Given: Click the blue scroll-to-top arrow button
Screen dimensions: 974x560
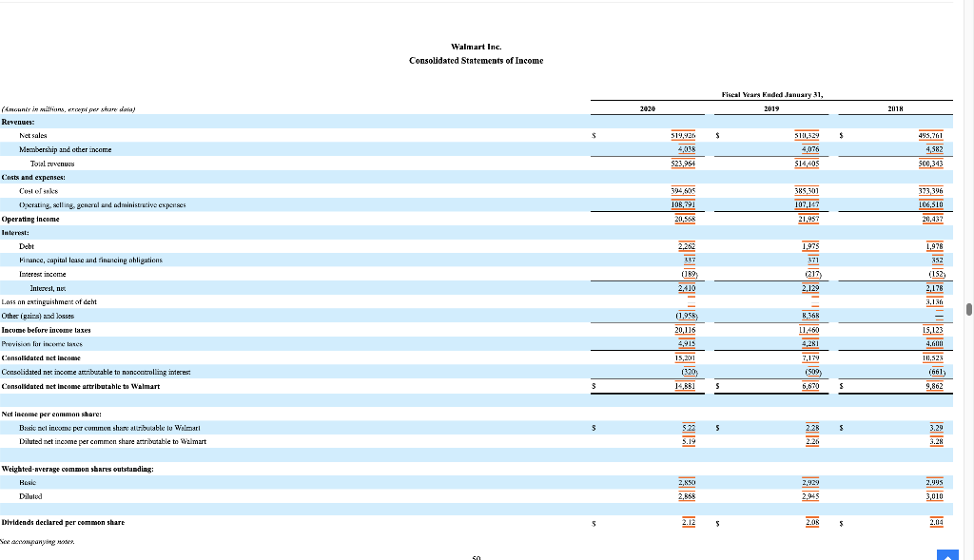Looking at the screenshot, I should point(947,554).
